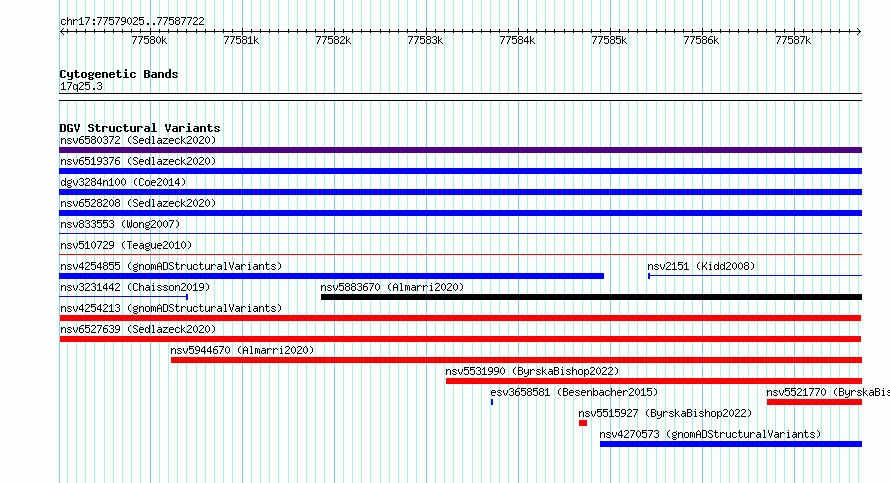Select the red nsv6527639 variant bar
This screenshot has width=890, height=483.
(x=460, y=339)
